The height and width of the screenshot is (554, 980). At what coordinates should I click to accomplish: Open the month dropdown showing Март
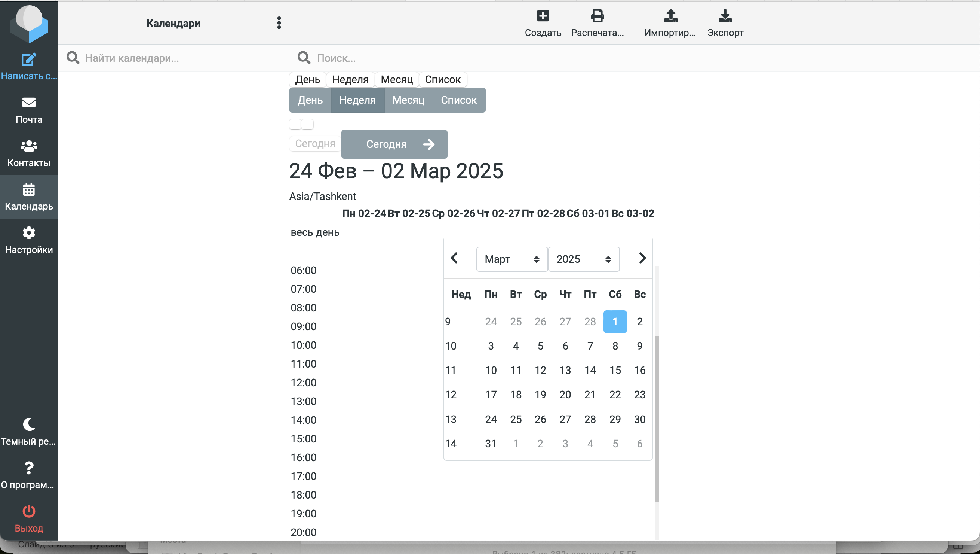pyautogui.click(x=511, y=259)
